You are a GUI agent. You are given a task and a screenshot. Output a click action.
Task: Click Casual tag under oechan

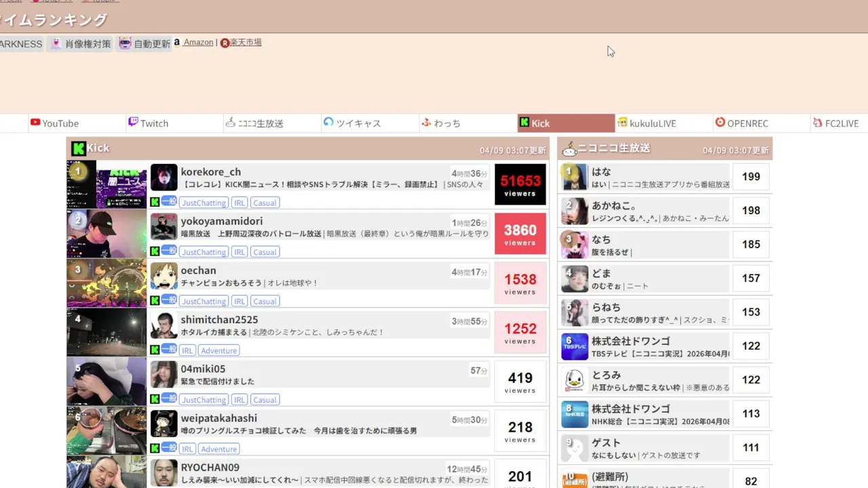[x=264, y=302]
